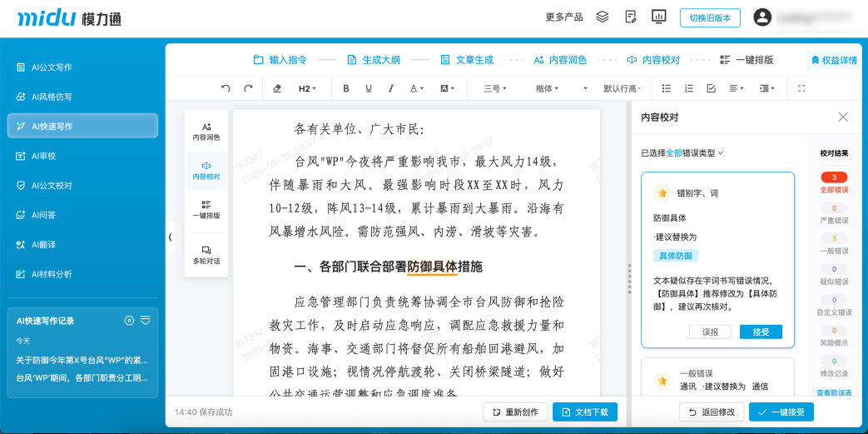Toggle underline formatting
Screen dimensions: 868x434
(368, 88)
